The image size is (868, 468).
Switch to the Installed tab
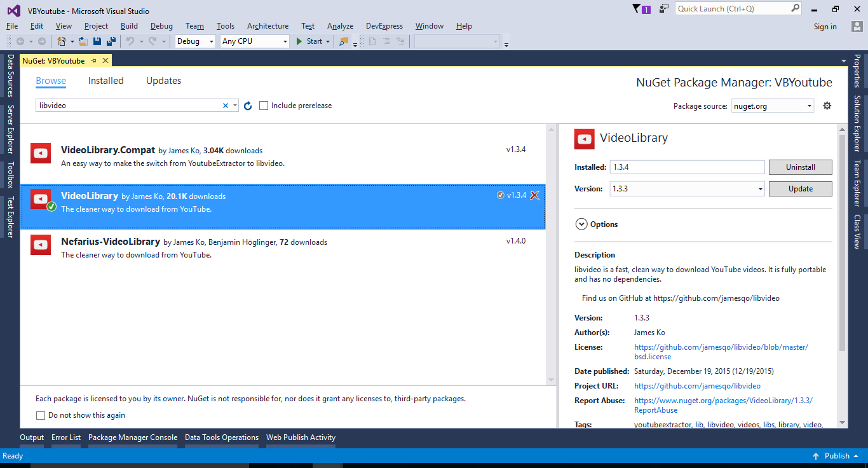click(x=106, y=81)
